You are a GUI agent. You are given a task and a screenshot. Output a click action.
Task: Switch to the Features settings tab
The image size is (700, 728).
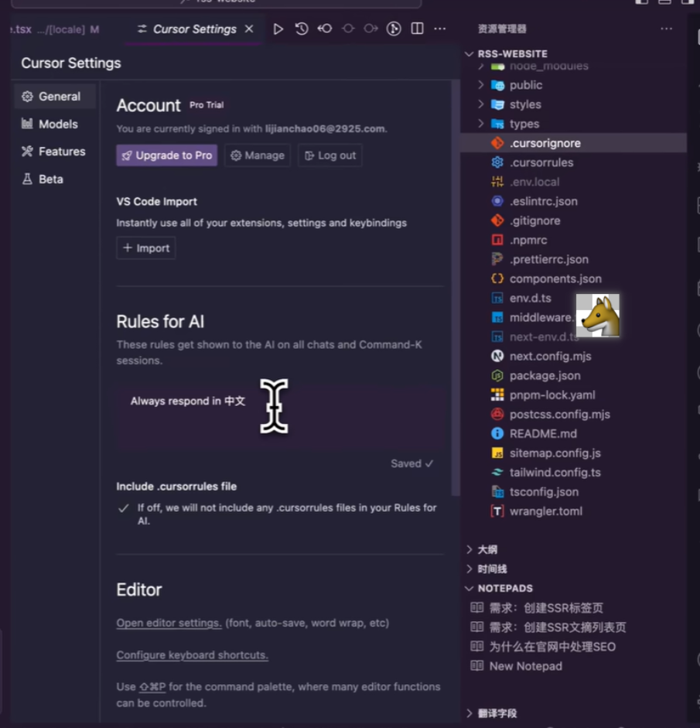click(61, 152)
